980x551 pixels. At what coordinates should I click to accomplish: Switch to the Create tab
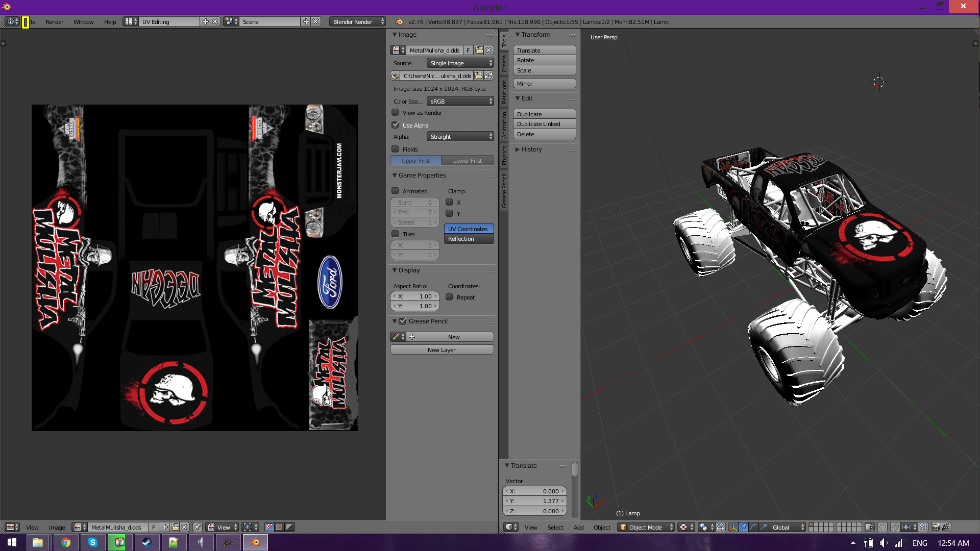click(504, 64)
